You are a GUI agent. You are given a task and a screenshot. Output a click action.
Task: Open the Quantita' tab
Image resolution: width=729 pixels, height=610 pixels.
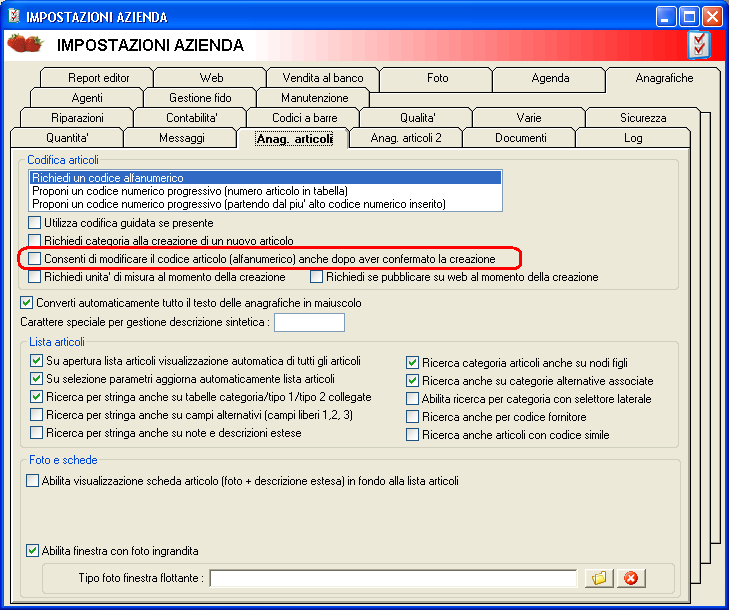point(67,138)
